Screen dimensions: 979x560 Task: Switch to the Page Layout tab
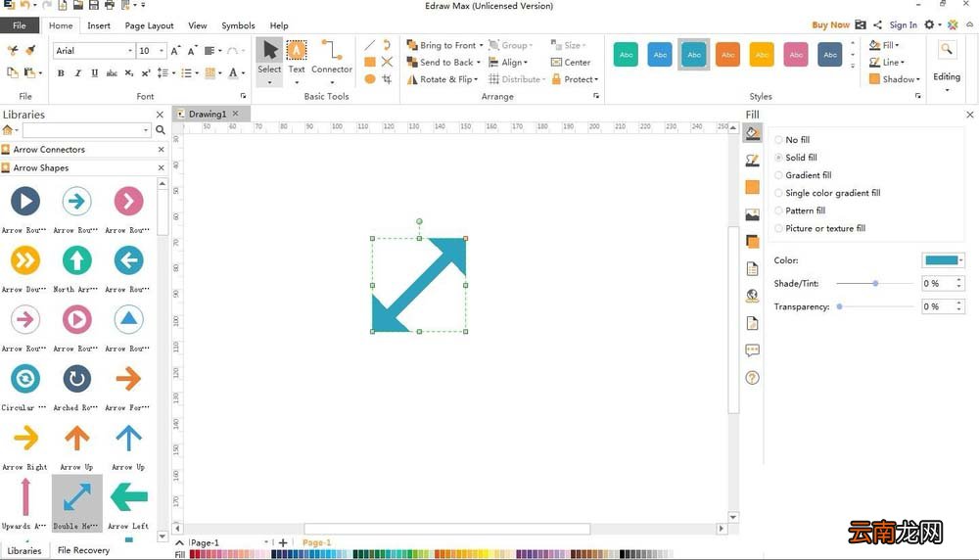click(149, 25)
